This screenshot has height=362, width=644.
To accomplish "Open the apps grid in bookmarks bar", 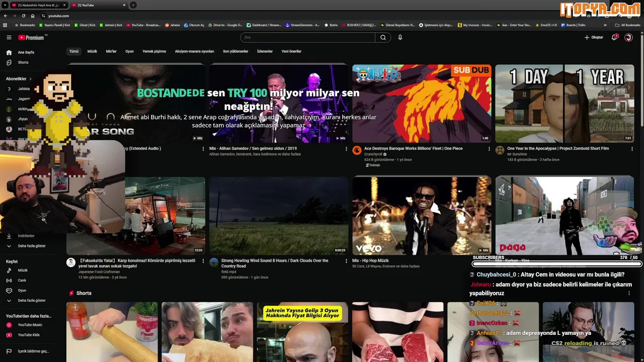I will coord(5,25).
